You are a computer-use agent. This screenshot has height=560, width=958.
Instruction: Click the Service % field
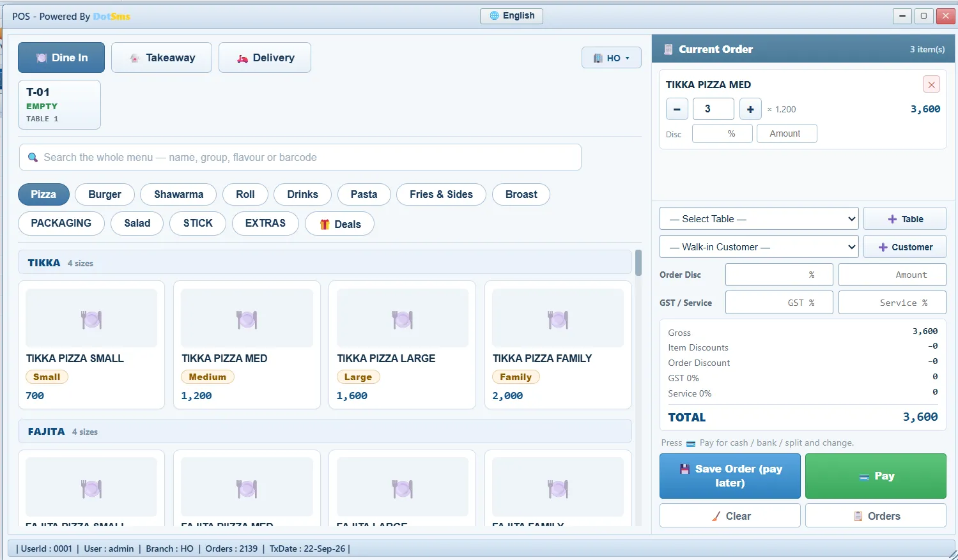click(x=892, y=303)
